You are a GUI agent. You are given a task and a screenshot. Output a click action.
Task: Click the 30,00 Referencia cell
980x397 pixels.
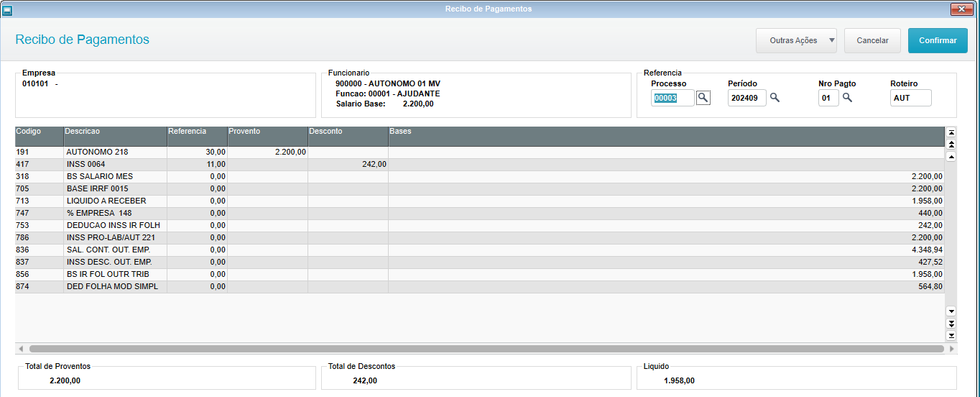(x=197, y=152)
